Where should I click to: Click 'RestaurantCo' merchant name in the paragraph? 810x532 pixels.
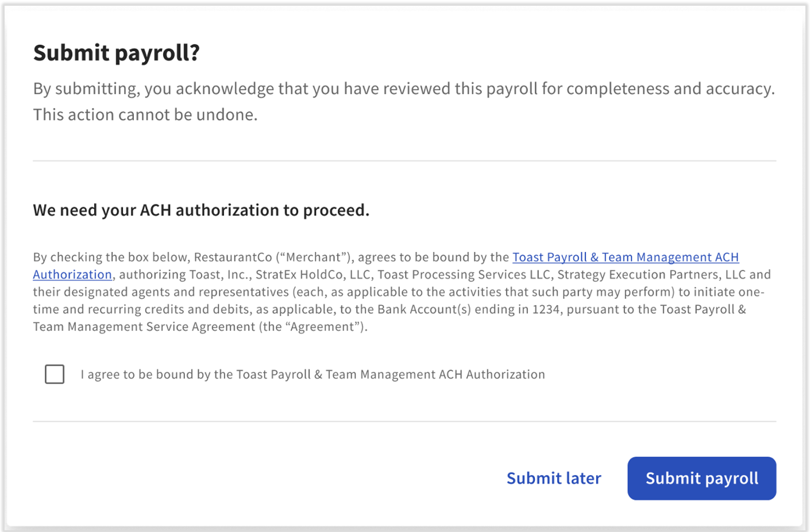coord(233,257)
